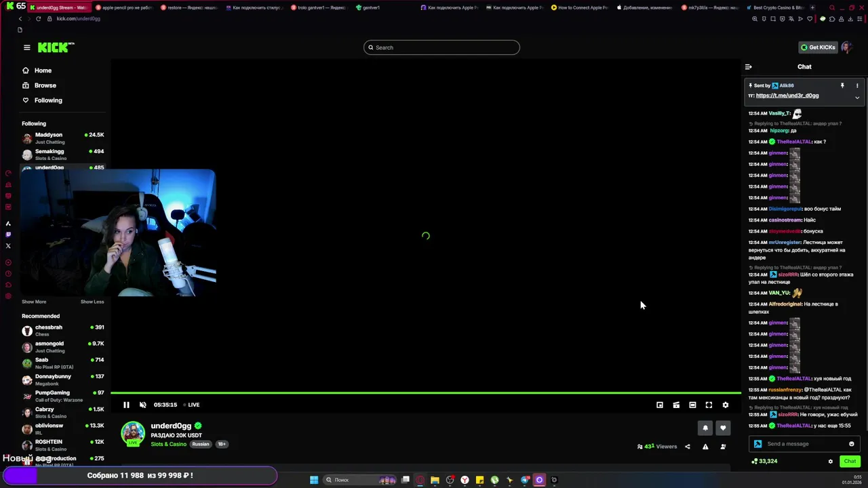Open the t.me/und3r_d0gg link
Viewport: 868px width, 488px height.
[x=787, y=96]
